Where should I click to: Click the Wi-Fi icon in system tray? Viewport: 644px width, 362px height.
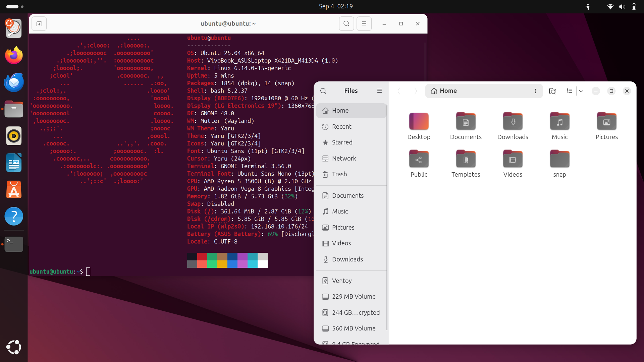point(610,6)
